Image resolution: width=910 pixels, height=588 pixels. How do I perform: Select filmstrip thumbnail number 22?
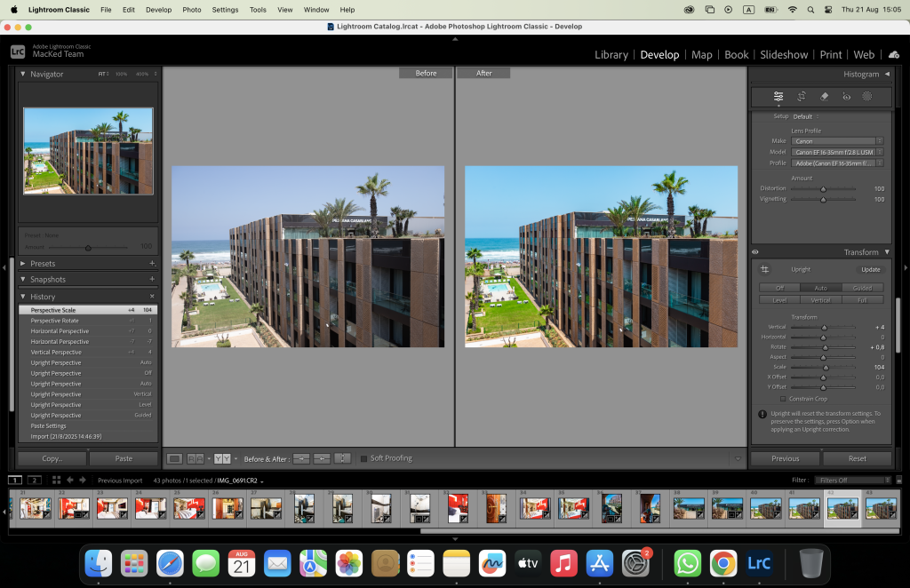(x=74, y=508)
